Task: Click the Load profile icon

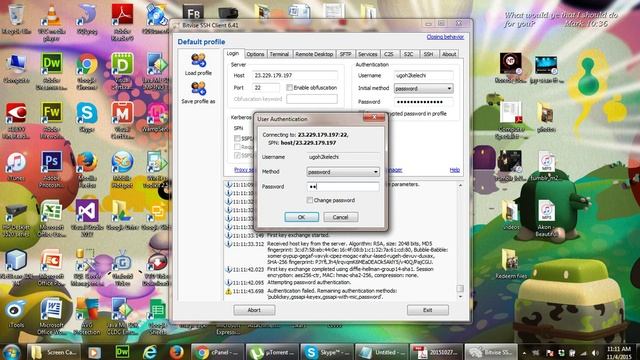Action: point(198,61)
